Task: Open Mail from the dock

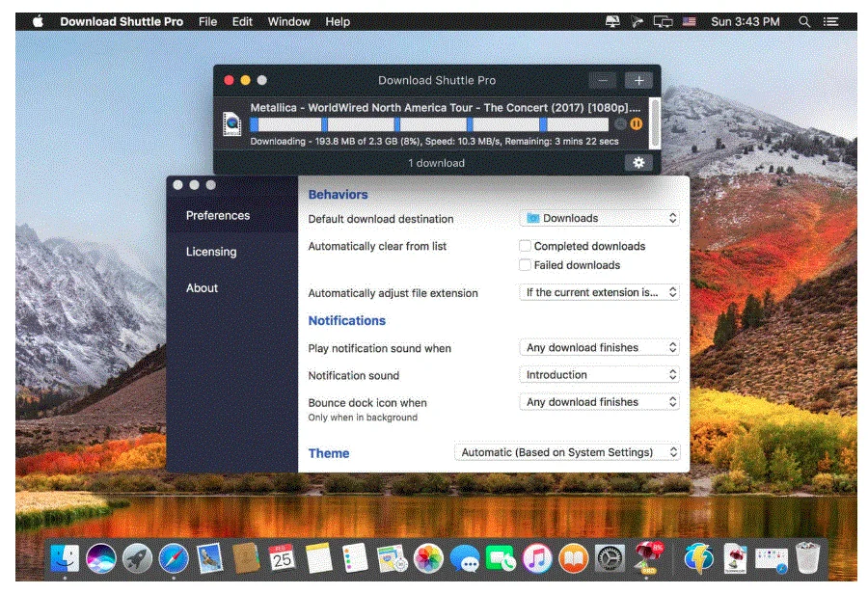Action: (210, 557)
